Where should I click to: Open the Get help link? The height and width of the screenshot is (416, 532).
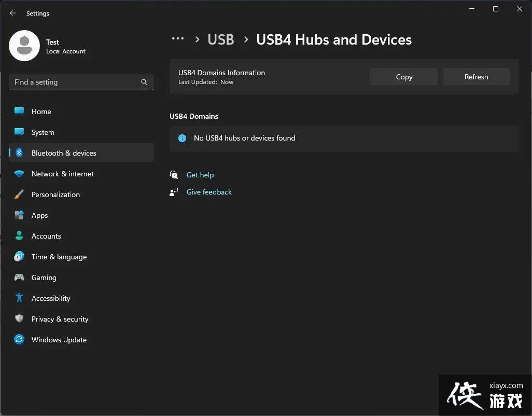200,175
